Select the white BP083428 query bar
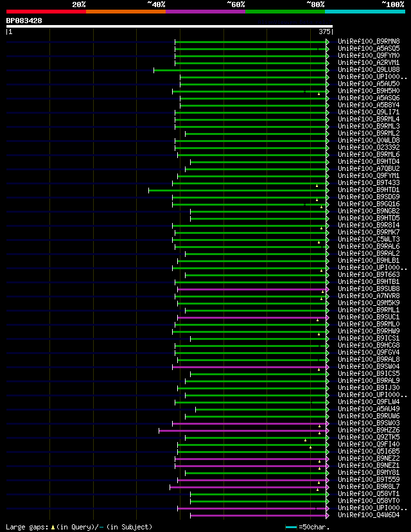Image resolution: width=411 pixels, height=532 pixels. tap(169, 26)
